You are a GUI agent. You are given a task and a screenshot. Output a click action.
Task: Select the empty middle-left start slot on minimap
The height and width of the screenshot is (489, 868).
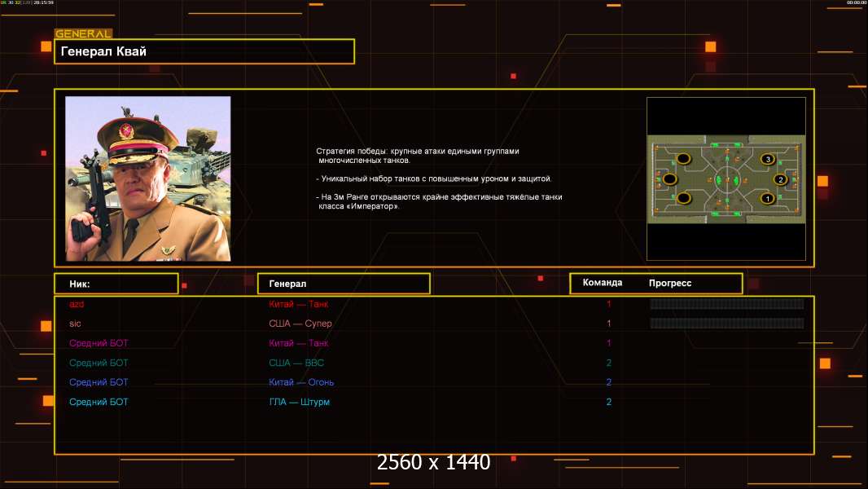pos(669,178)
